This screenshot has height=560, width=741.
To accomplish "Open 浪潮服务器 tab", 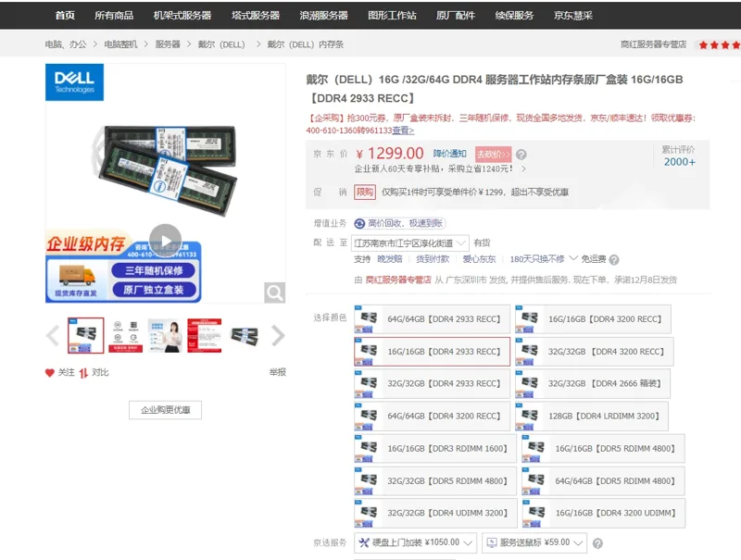I will click(323, 15).
